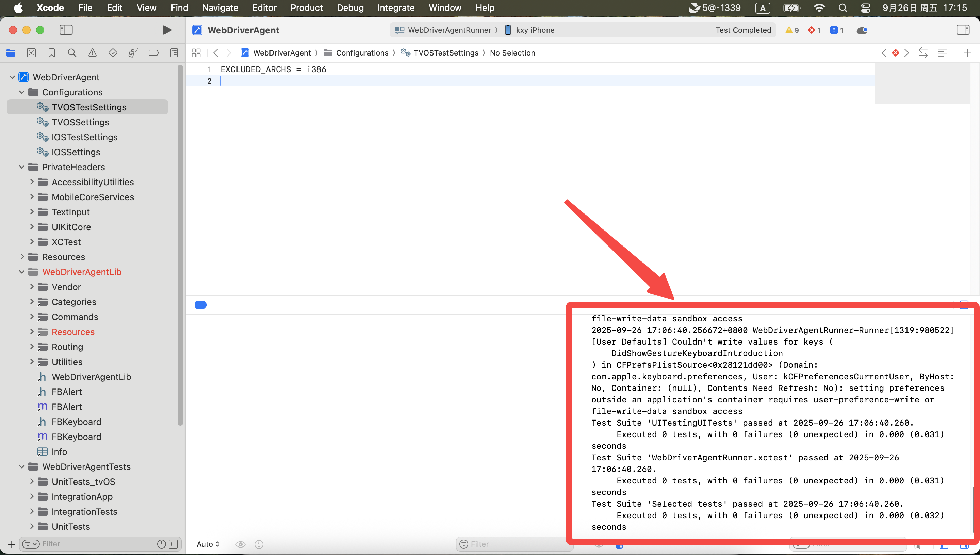
Task: Open the Debug menu
Action: pyautogui.click(x=350, y=7)
